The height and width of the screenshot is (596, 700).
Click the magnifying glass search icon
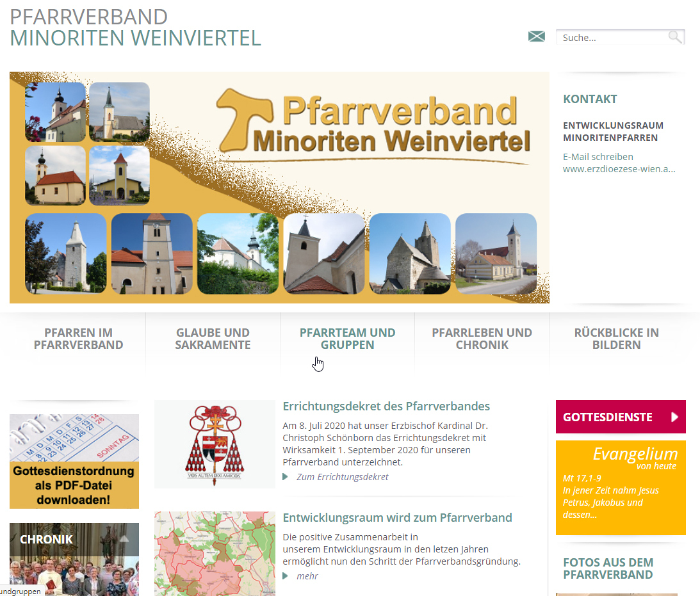point(675,37)
